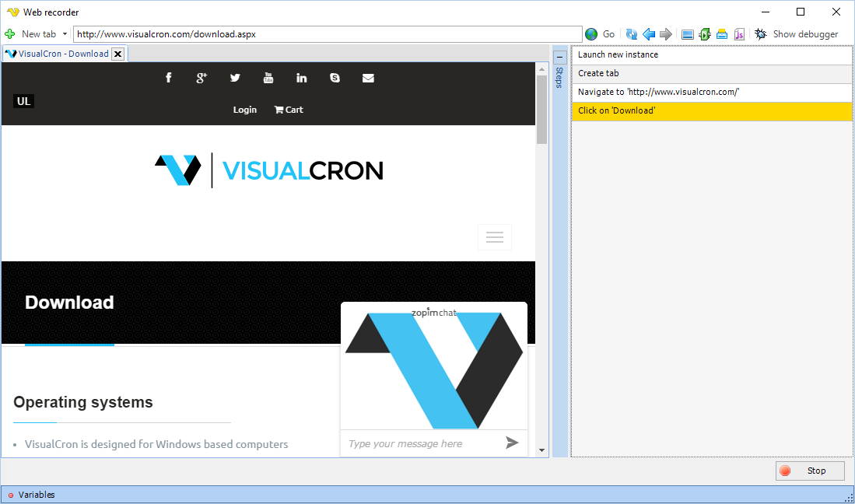Image resolution: width=855 pixels, height=504 pixels.
Task: Click the forward navigation arrow icon
Action: pos(666,33)
